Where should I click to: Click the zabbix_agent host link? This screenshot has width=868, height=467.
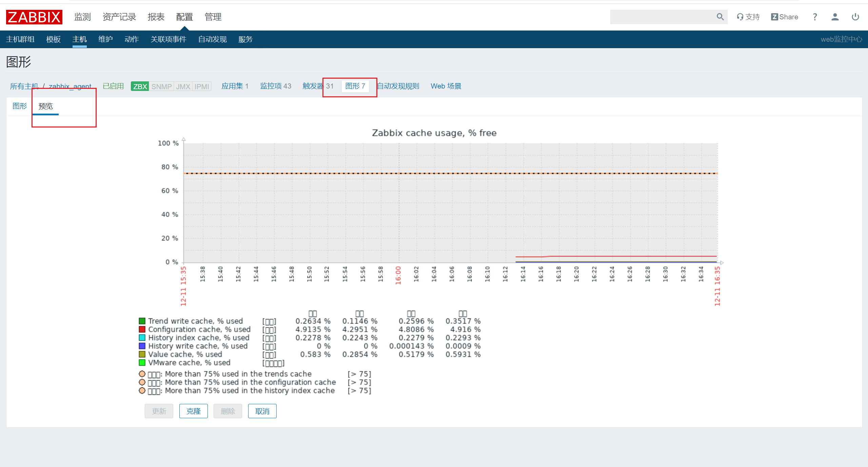point(70,86)
